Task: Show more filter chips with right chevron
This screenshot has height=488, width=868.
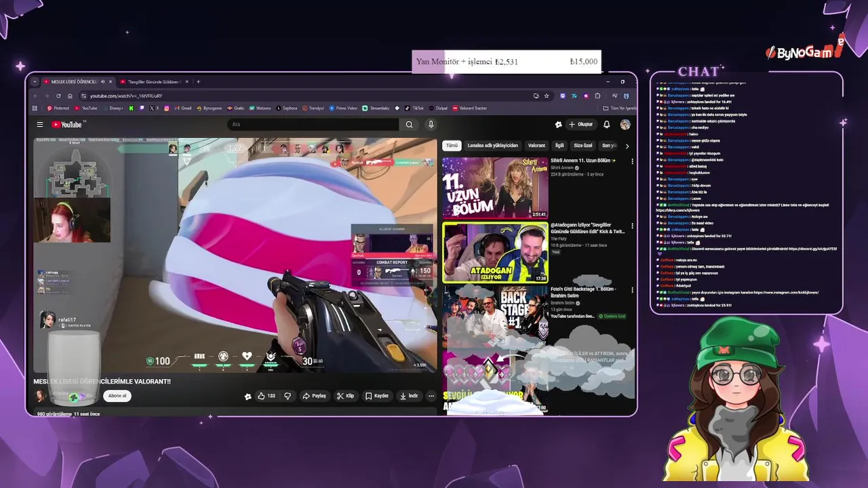Action: 627,146
